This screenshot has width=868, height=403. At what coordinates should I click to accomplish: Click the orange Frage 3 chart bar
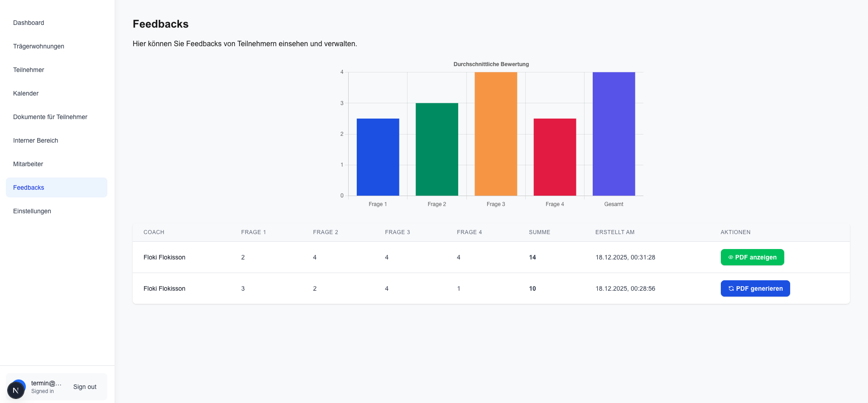coord(496,134)
